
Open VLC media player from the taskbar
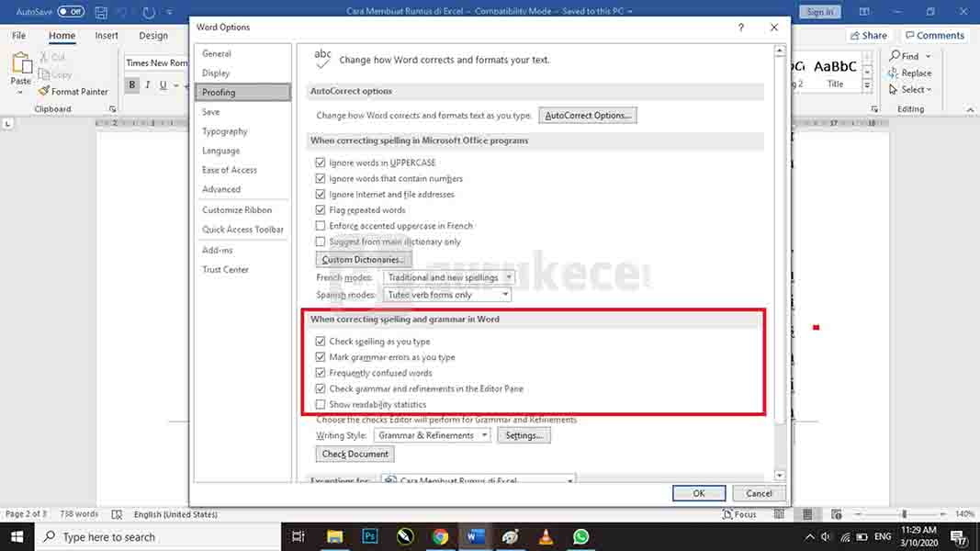[x=546, y=536]
